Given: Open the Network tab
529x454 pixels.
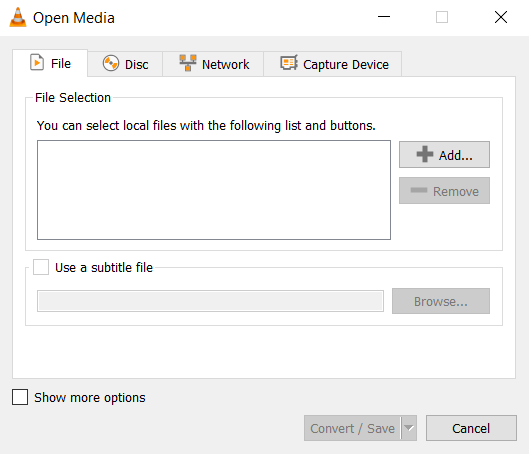Looking at the screenshot, I should pos(213,64).
